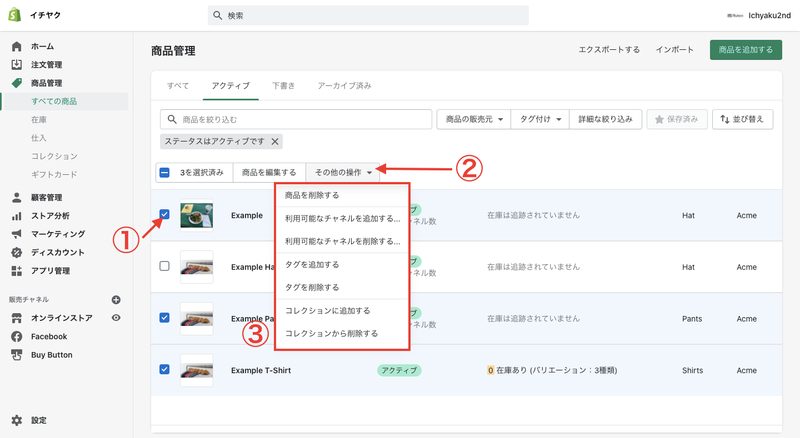Viewport: 800px width, 438px height.
Task: Select コレクションから削除する menu item
Action: [x=342, y=333]
